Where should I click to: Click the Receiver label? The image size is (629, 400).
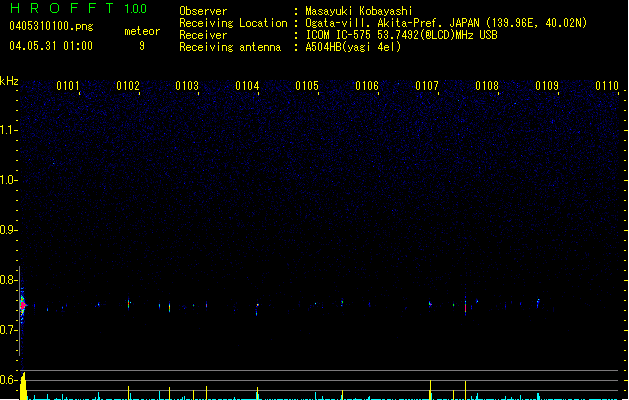point(203,35)
